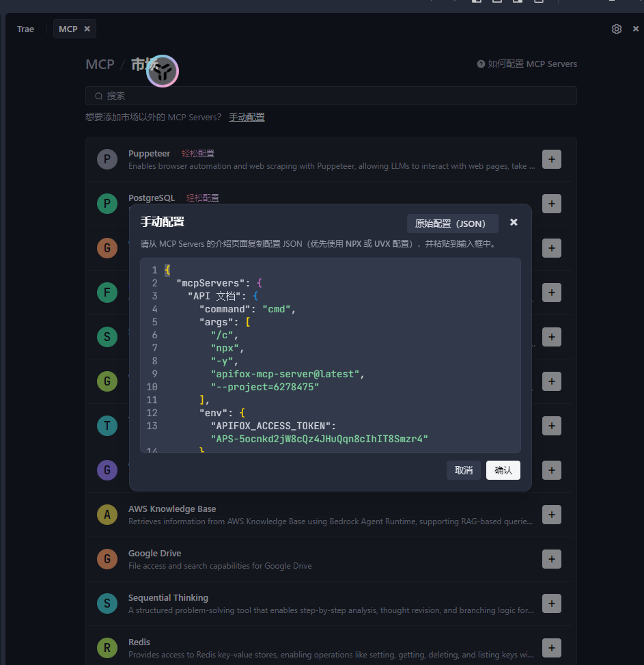
Task: Click the Sequential Thinking avatar icon
Action: pyautogui.click(x=107, y=603)
